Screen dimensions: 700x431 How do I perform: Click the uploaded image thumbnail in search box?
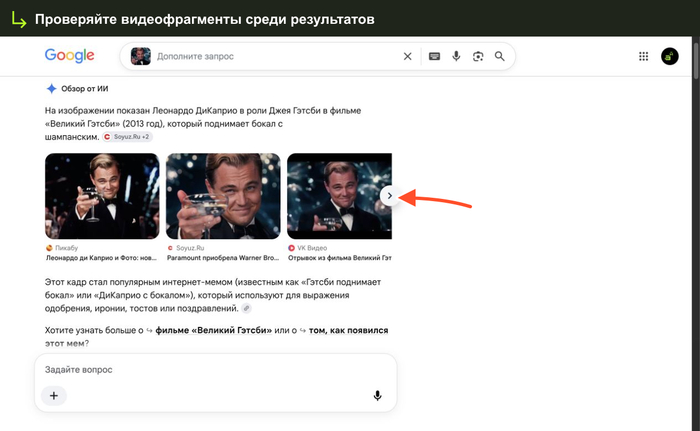(x=141, y=56)
